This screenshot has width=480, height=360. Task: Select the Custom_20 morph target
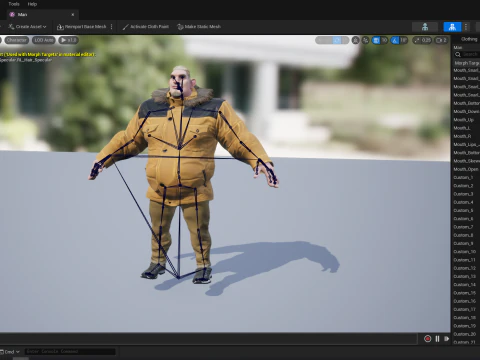(x=466, y=334)
